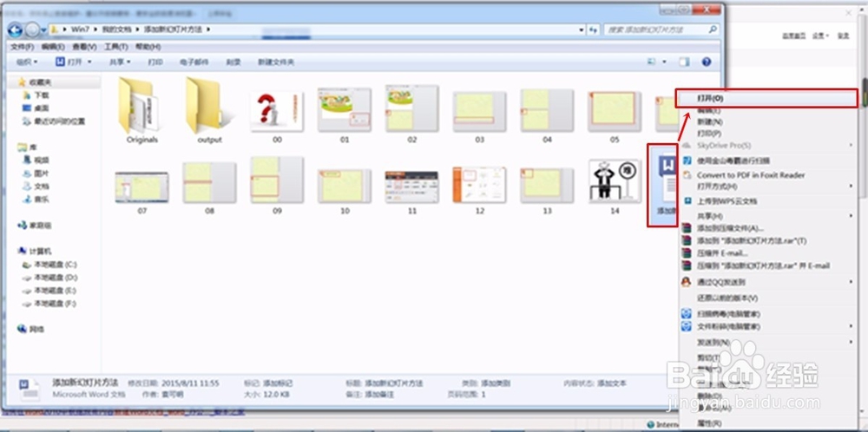Image resolution: width=868 pixels, height=432 pixels.
Task: Click the 打开 toolbar button
Action: 69,62
